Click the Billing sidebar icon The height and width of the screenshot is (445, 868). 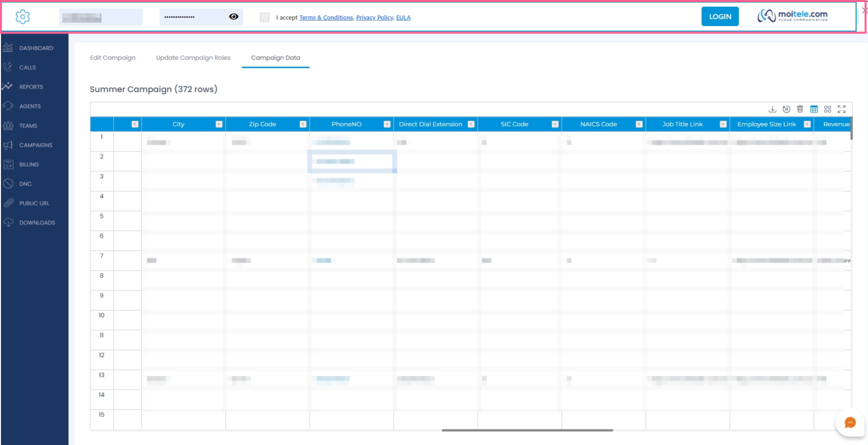coord(8,165)
